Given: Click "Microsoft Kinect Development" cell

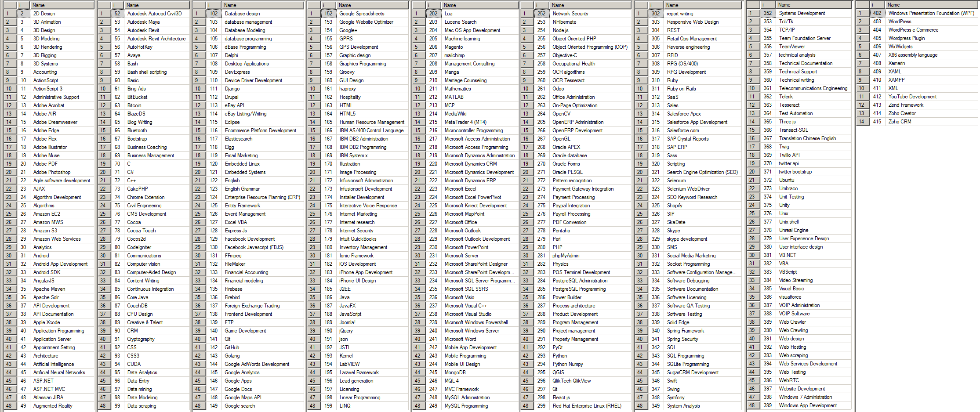Looking at the screenshot, I should pyautogui.click(x=479, y=206).
